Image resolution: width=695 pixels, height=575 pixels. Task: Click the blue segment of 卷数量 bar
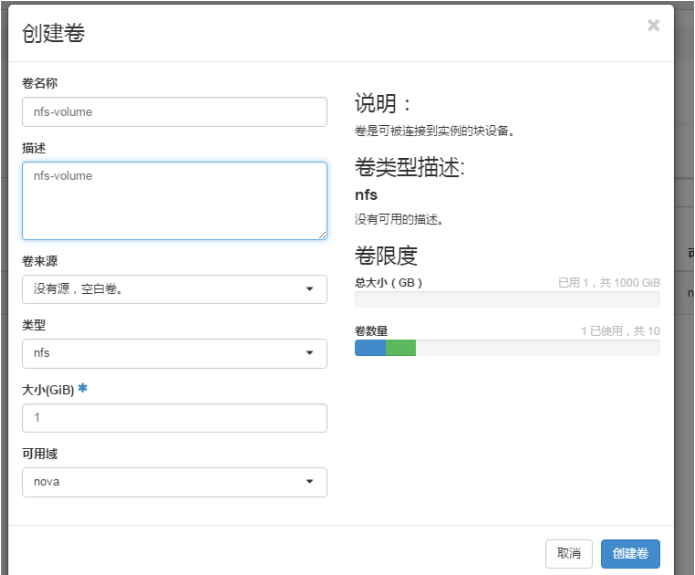(x=371, y=348)
